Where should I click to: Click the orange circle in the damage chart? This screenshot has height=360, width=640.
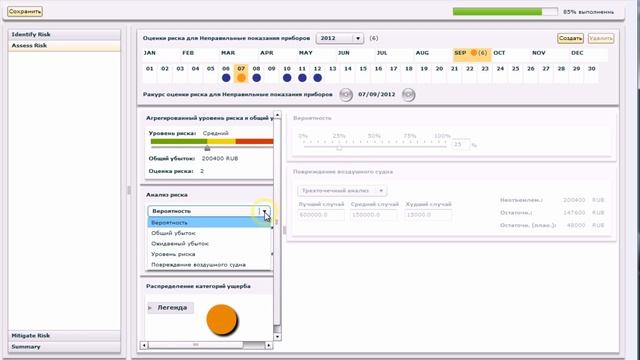(222, 320)
